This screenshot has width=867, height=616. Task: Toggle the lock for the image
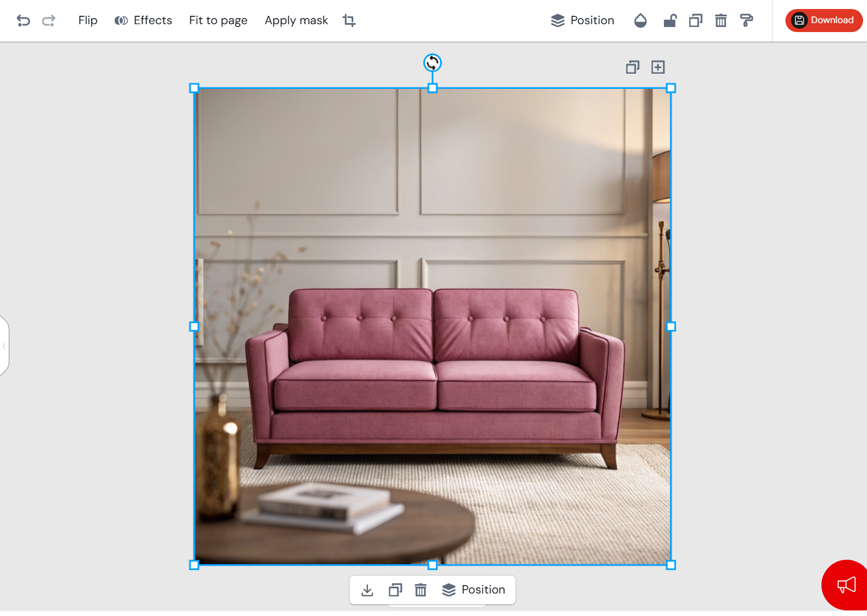tap(670, 21)
